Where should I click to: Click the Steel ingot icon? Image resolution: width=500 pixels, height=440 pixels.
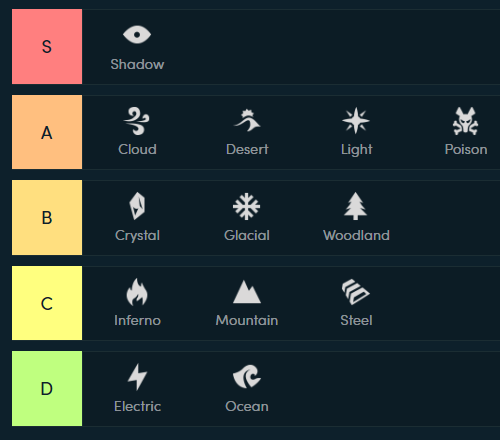[x=356, y=292]
